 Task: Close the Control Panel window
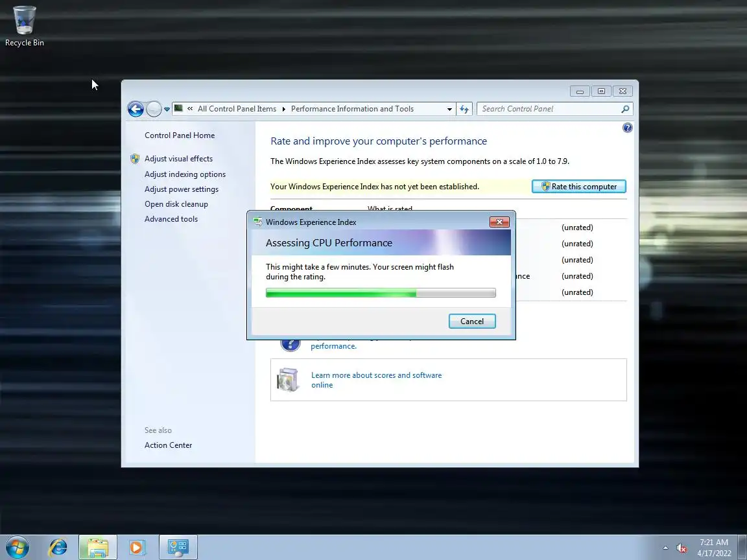[622, 91]
